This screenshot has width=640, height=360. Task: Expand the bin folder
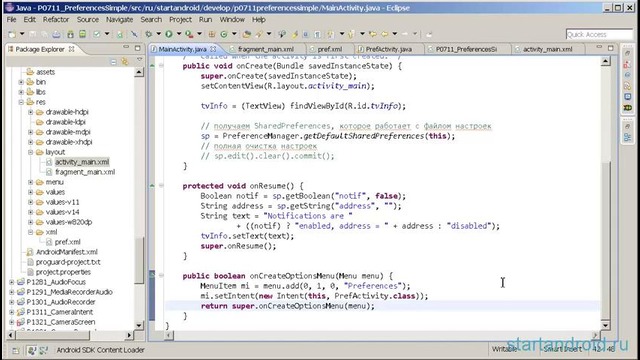21,82
